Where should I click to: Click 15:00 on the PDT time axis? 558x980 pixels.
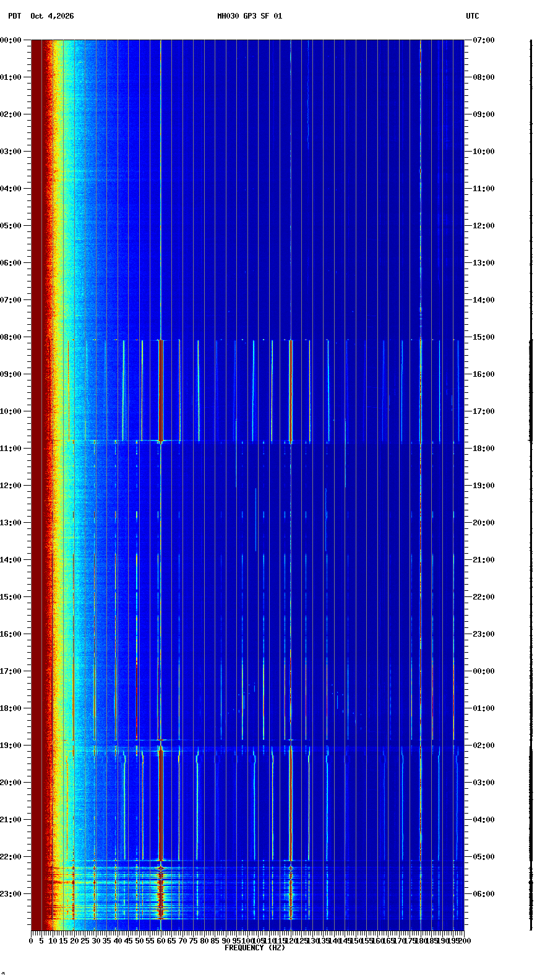(x=11, y=597)
